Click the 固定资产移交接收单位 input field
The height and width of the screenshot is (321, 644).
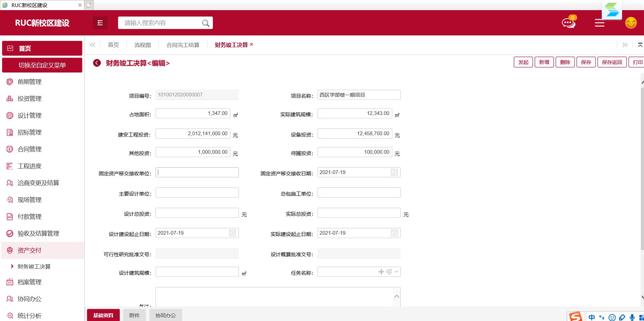(197, 172)
